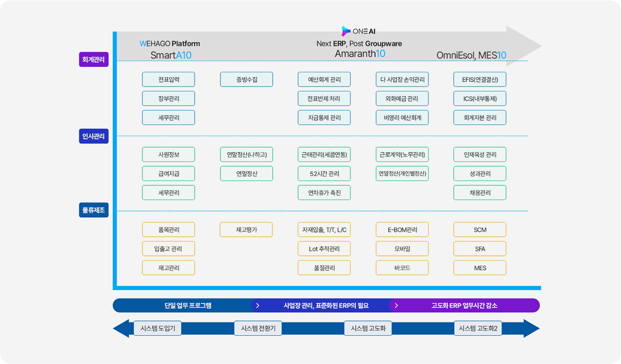
Task: Click the 입출고 관리 box
Action: (169, 248)
